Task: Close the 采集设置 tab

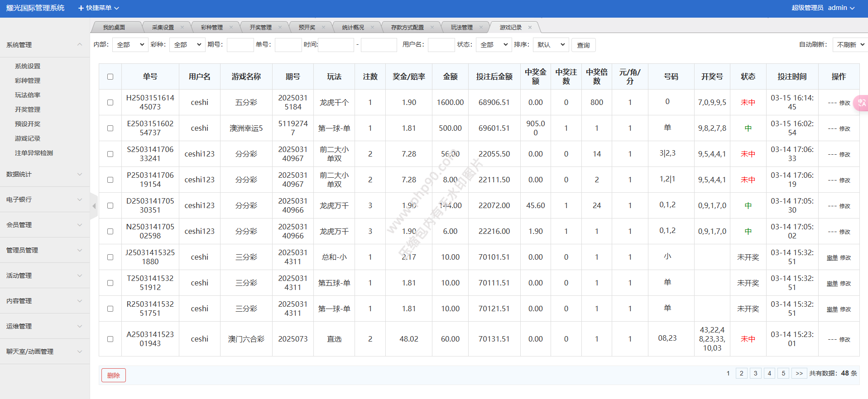Action: (x=182, y=27)
